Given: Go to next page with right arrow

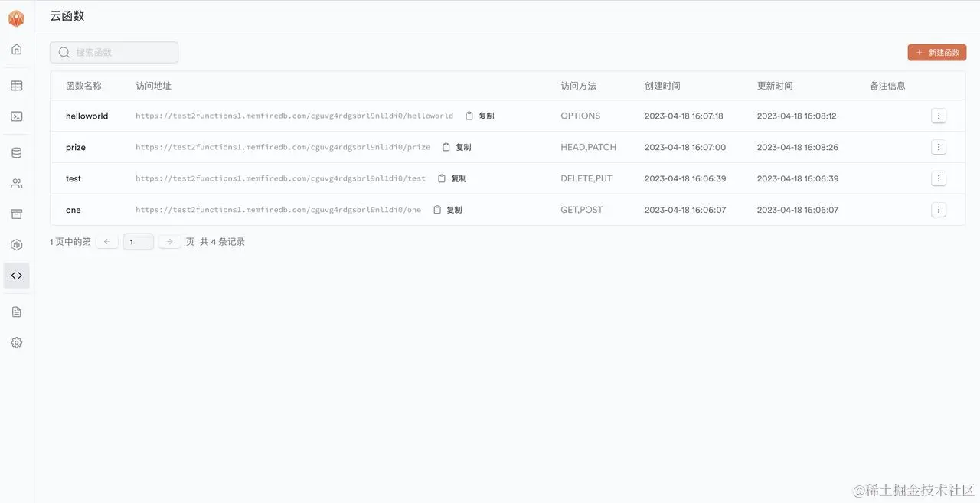Looking at the screenshot, I should pos(169,240).
